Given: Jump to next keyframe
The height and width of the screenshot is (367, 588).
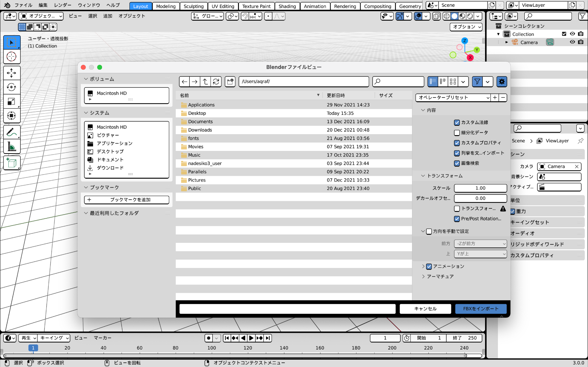Looking at the screenshot, I should pyautogui.click(x=260, y=338).
